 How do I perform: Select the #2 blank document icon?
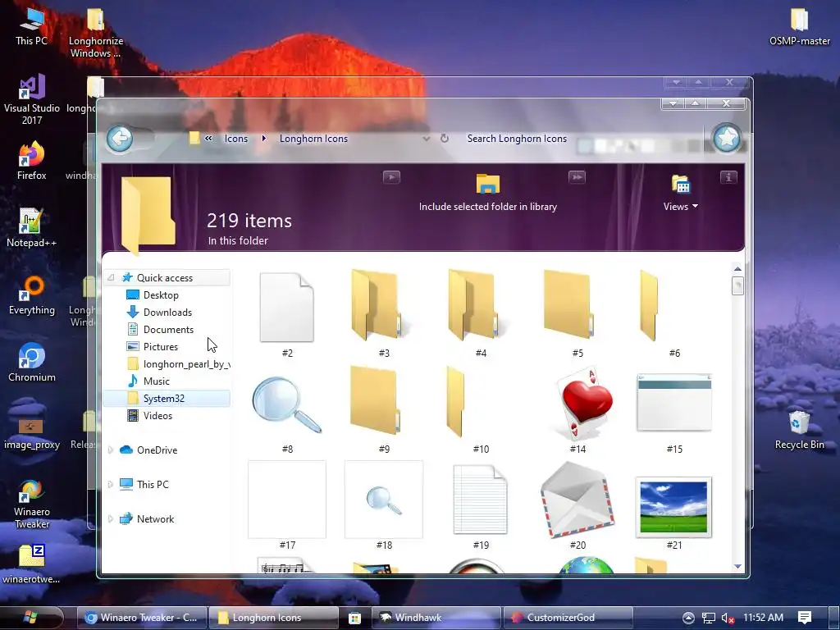point(287,308)
